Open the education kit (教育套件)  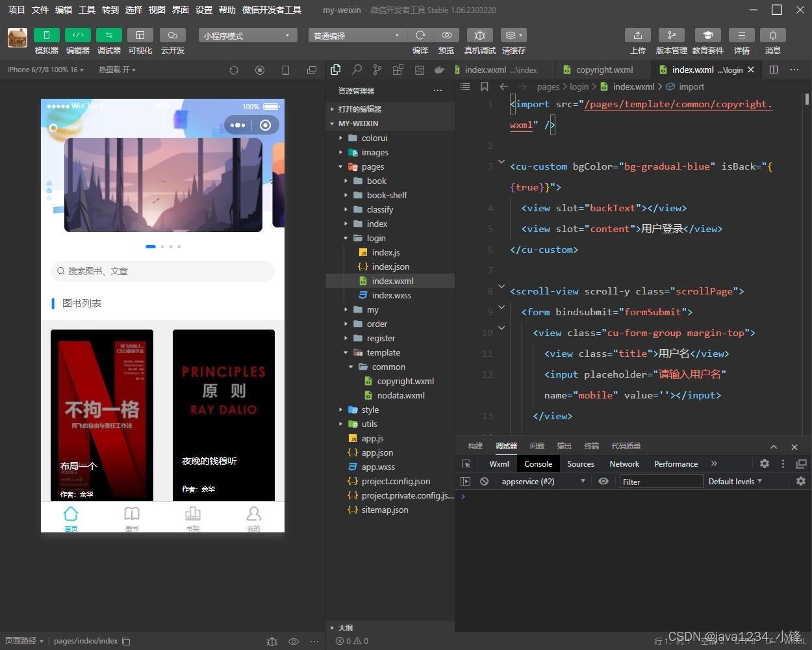point(708,35)
